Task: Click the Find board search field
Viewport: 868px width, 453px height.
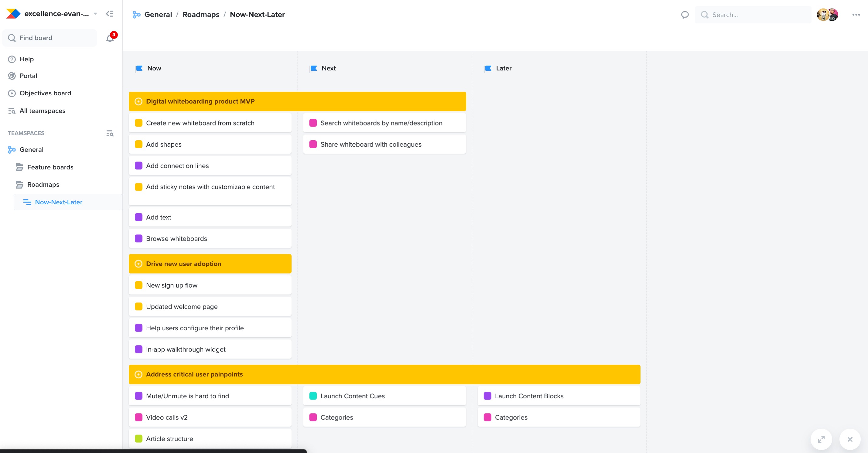Action: point(50,38)
